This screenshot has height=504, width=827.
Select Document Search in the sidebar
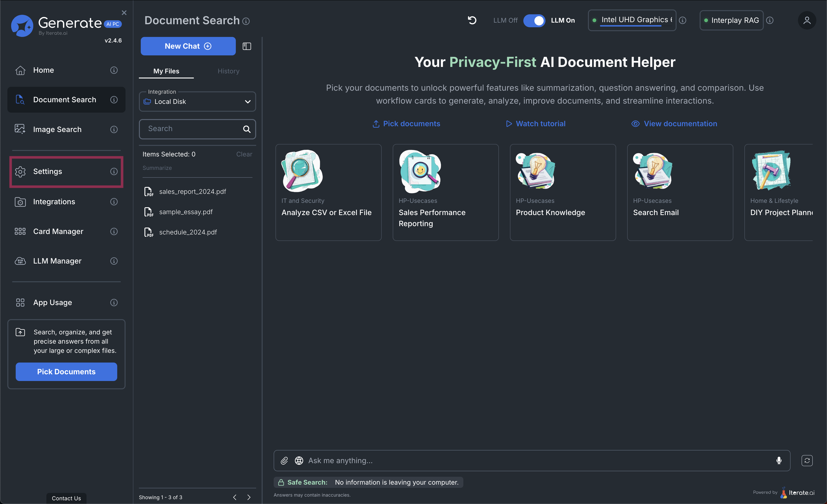(x=66, y=100)
